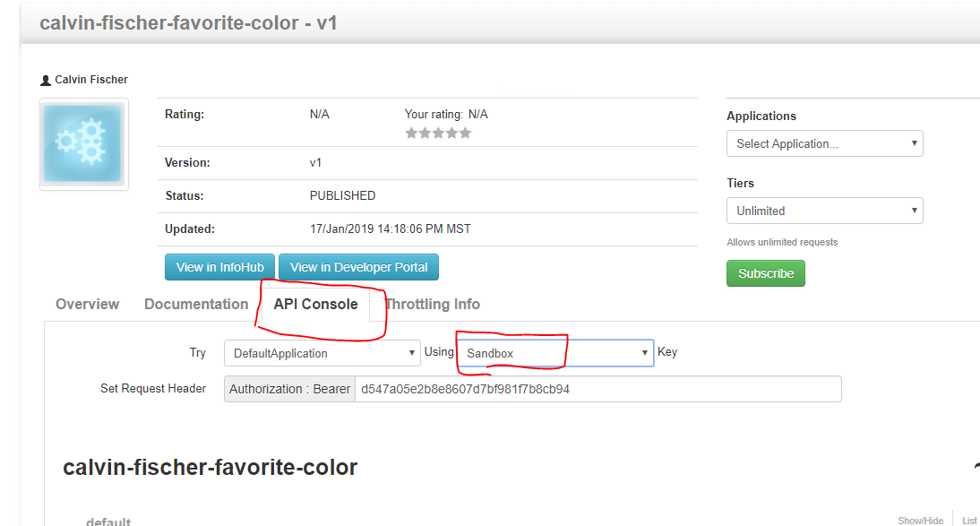Image resolution: width=980 pixels, height=526 pixels.
Task: Rate the API with the first star
Action: tap(411, 134)
